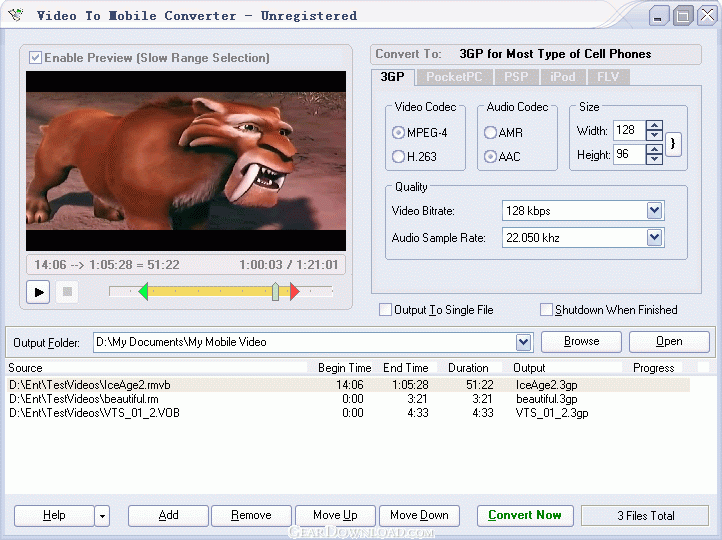Click the red range end marker
This screenshot has height=540, width=722.
click(x=295, y=291)
